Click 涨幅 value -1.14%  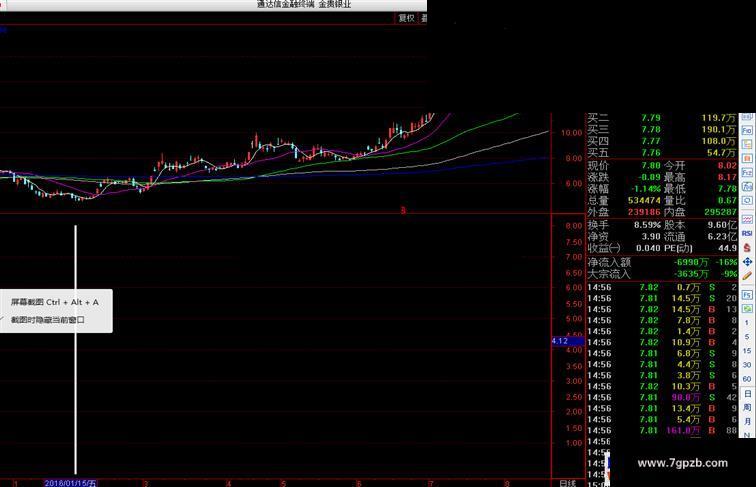(647, 189)
